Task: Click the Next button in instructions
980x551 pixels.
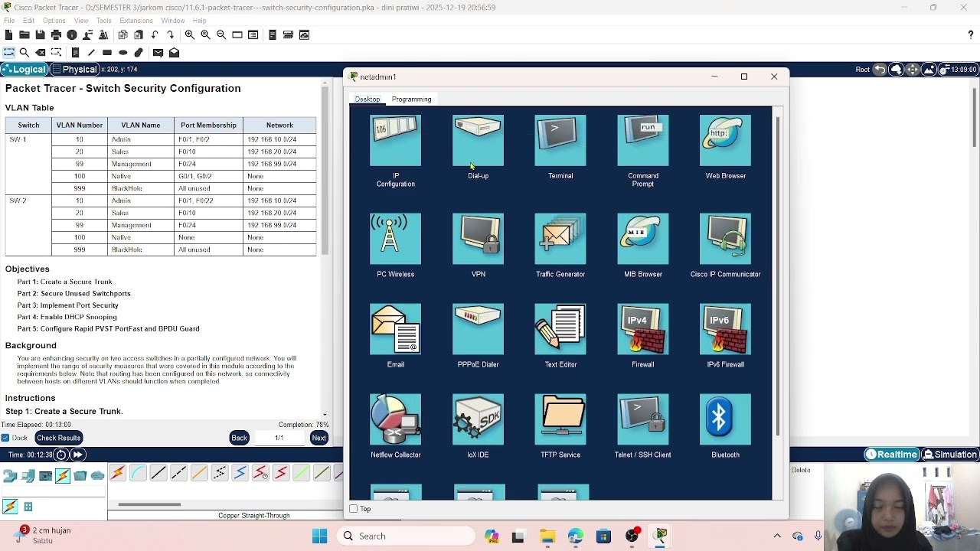Action: (318, 438)
